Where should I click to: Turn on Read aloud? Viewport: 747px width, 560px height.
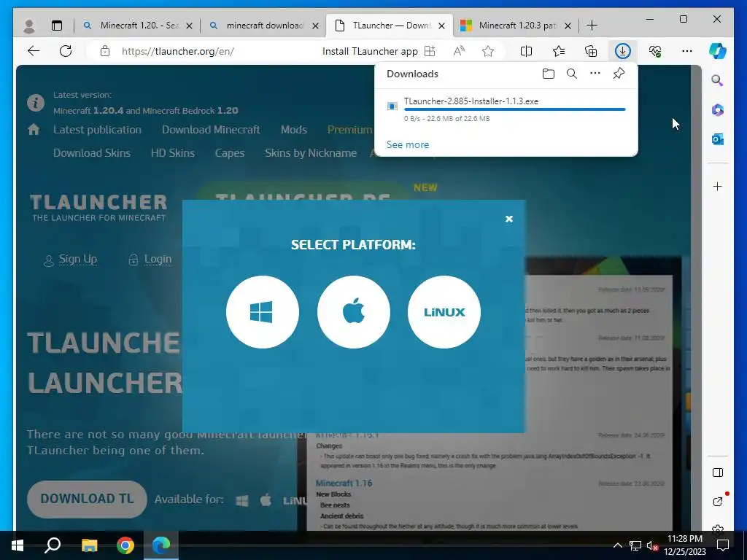click(x=459, y=51)
